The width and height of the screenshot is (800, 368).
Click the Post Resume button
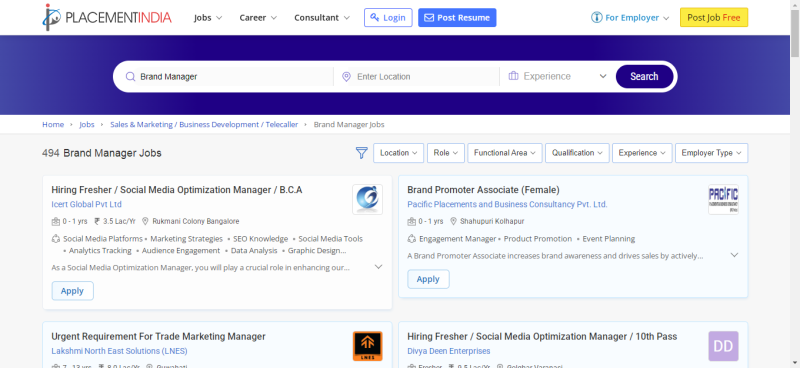457,17
